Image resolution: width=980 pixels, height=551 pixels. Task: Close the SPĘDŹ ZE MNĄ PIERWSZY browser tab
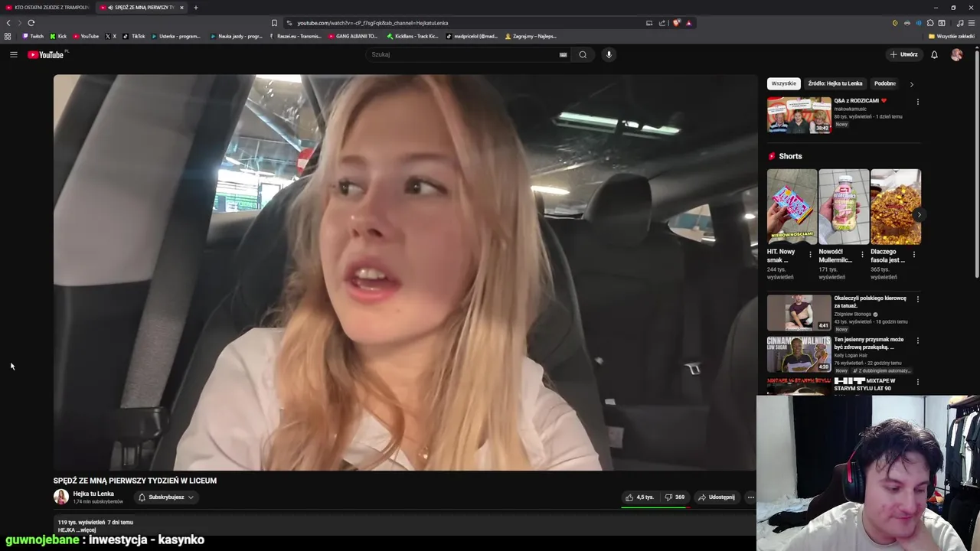181,8
